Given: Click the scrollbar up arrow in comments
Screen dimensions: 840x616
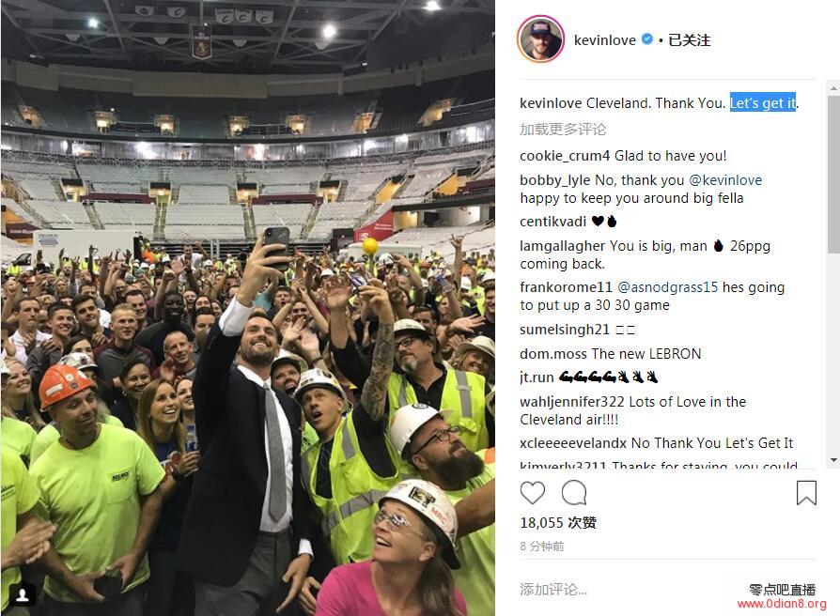Looking at the screenshot, I should [x=833, y=87].
